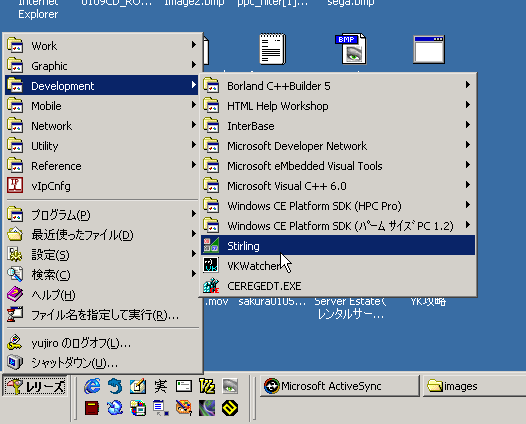The image size is (526, 424).
Task: Click the 設定(S) settings icon
Action: click(x=15, y=254)
